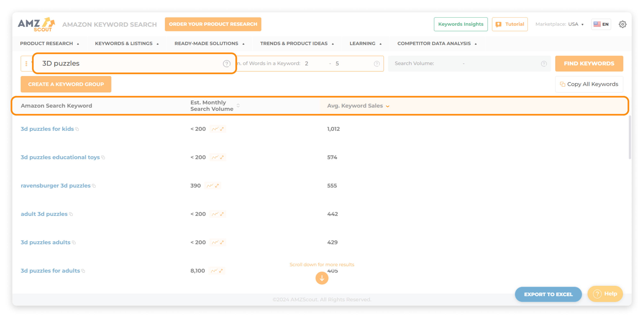Sort results with the Avg. Keyword Sales chevron
Viewport: 644px width, 318px height.
388,106
